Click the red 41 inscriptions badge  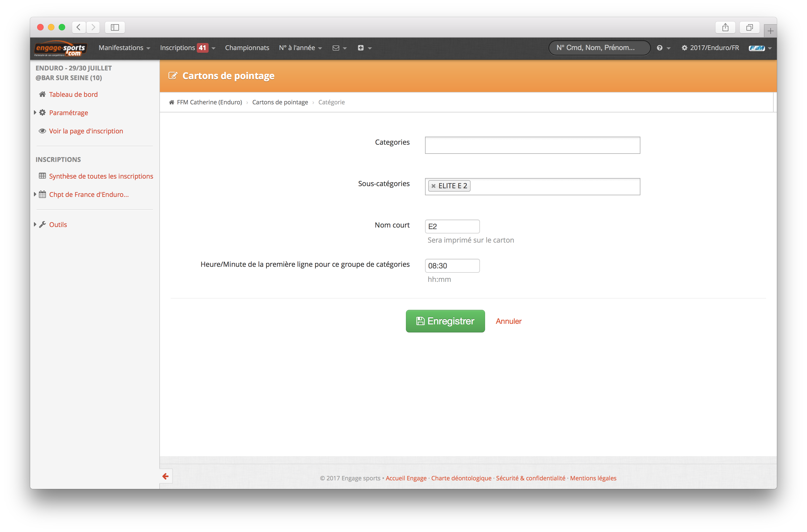coord(202,48)
